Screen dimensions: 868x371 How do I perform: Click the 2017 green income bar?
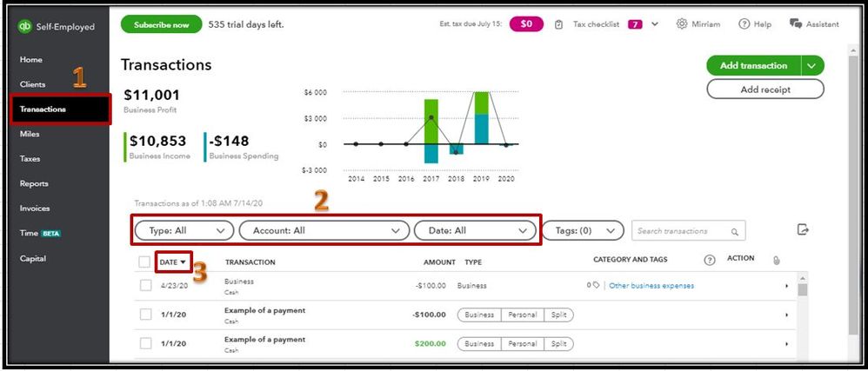coord(431,122)
